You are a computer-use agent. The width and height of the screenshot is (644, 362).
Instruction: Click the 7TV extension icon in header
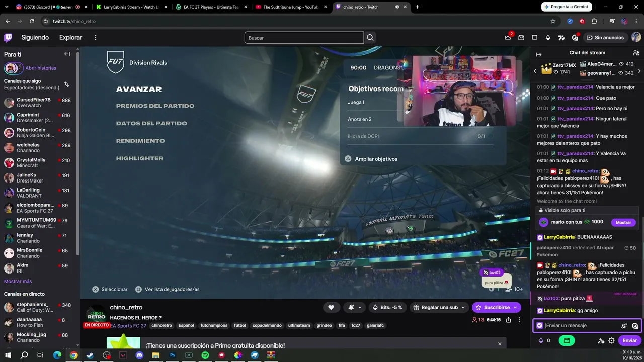click(x=561, y=38)
